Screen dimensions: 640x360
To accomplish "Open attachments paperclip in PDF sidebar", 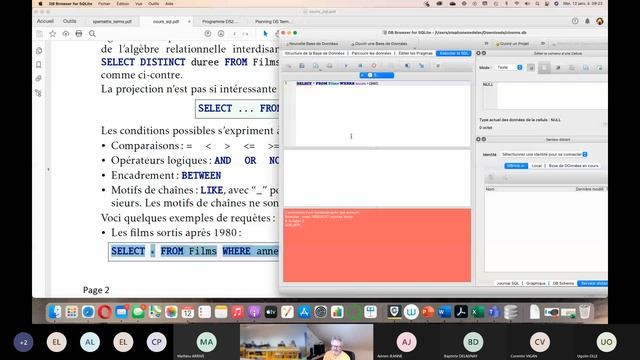I will pos(39,78).
